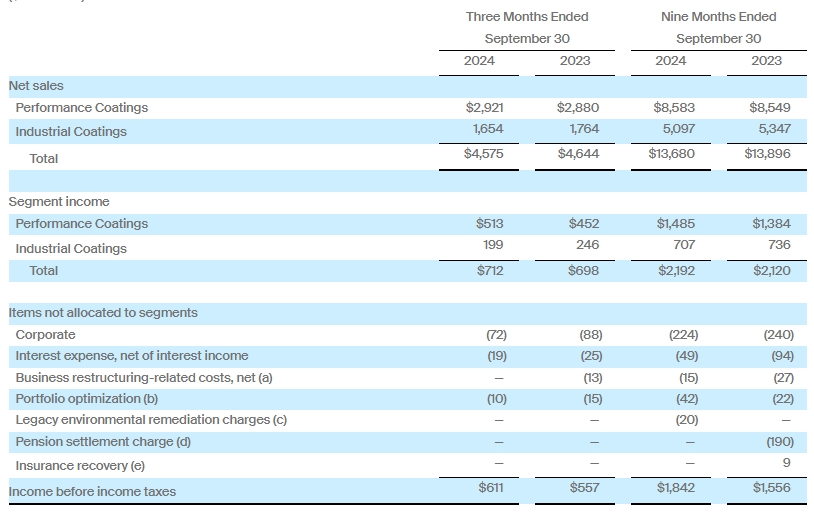Image resolution: width=814 pixels, height=517 pixels.
Task: Click total net sales $13,896
Action: click(767, 154)
